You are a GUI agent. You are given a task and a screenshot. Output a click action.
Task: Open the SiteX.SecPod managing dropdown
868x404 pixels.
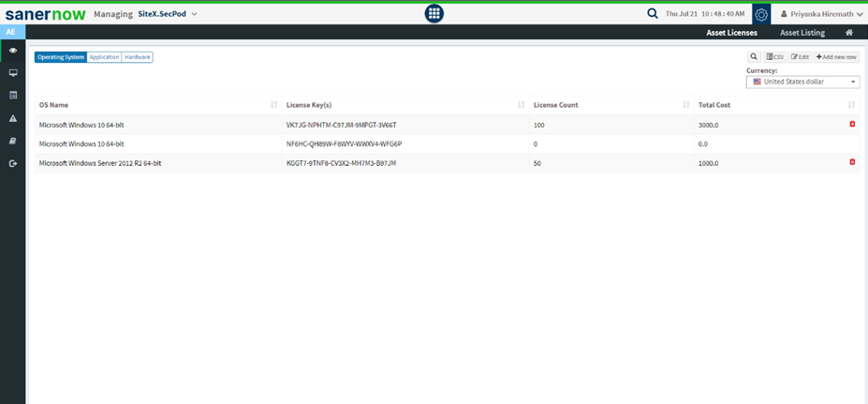(x=168, y=14)
